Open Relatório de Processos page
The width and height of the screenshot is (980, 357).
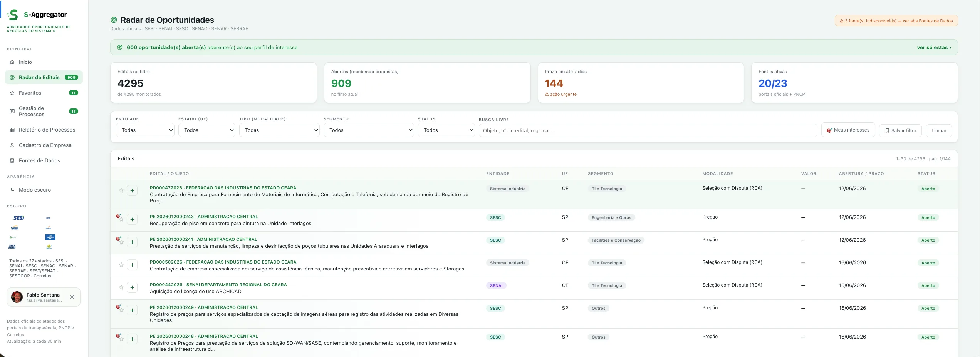(x=44, y=130)
